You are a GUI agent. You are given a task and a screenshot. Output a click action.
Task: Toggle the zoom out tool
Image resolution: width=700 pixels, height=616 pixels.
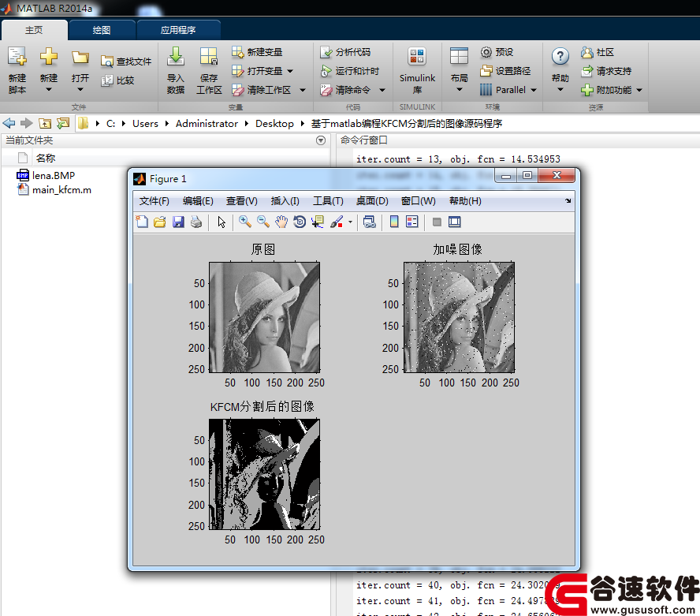263,222
